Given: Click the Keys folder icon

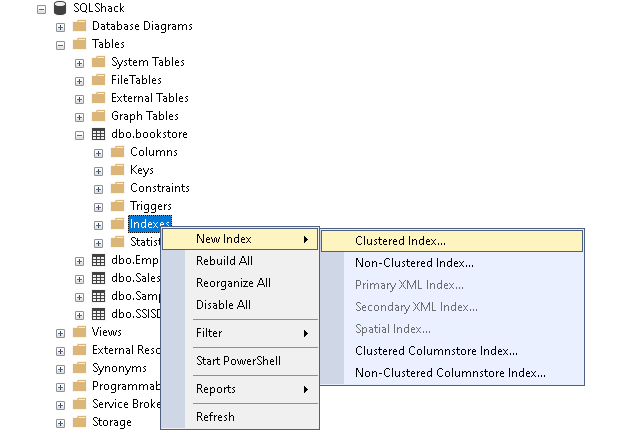Looking at the screenshot, I should click(x=117, y=170).
